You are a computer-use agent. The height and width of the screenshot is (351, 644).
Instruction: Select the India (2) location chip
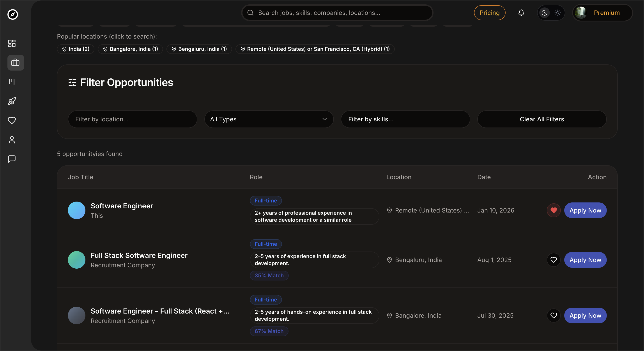(x=76, y=49)
